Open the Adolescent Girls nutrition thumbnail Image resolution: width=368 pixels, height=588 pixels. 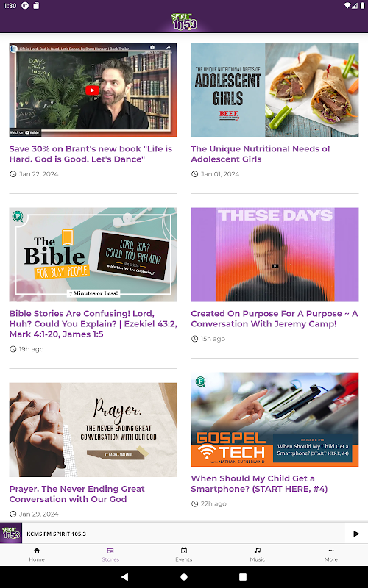tap(275, 90)
